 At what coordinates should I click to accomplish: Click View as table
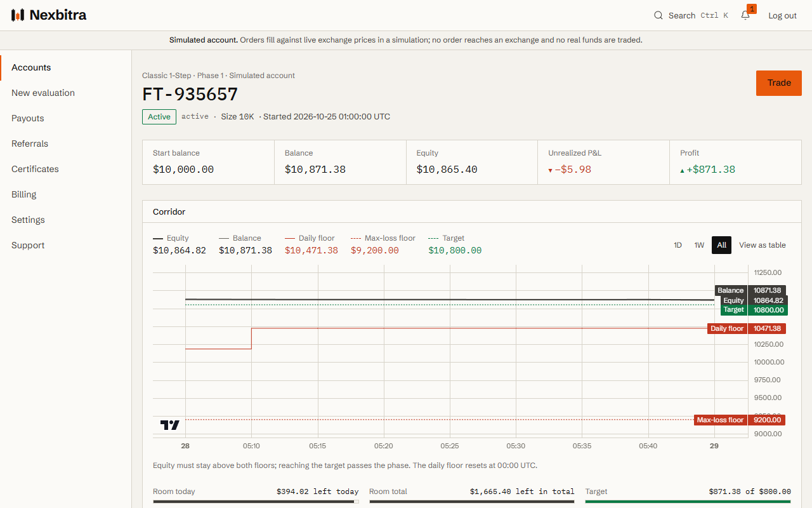click(763, 245)
